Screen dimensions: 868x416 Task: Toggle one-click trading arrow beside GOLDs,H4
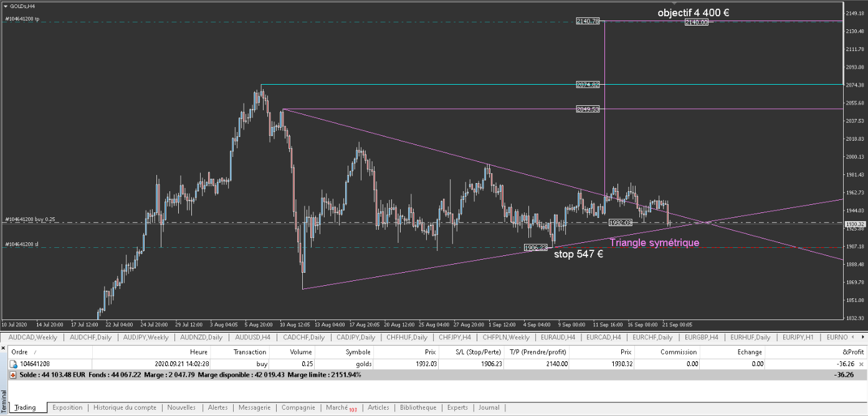(x=6, y=6)
